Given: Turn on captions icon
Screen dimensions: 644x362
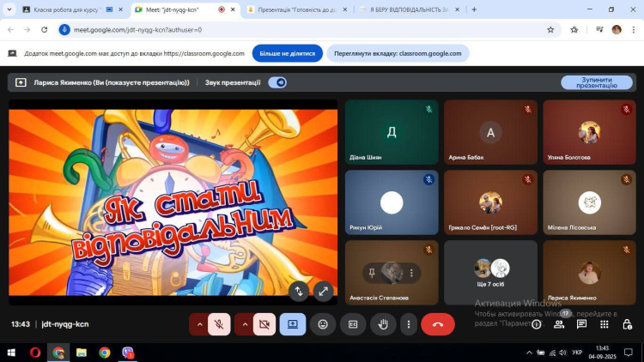Looking at the screenshot, I should 353,324.
